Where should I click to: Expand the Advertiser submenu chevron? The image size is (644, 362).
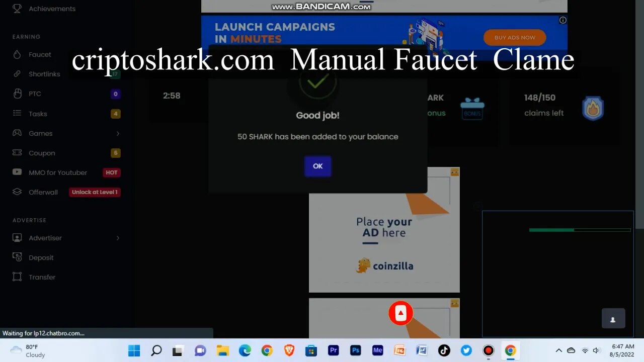coord(118,238)
